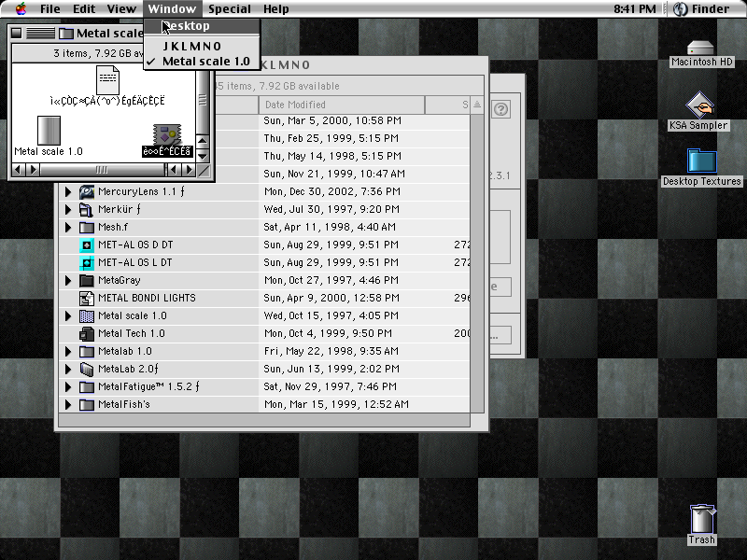Click the vertical scroll thumb in Metal scale window
747x560 pixels.
pos(203,100)
